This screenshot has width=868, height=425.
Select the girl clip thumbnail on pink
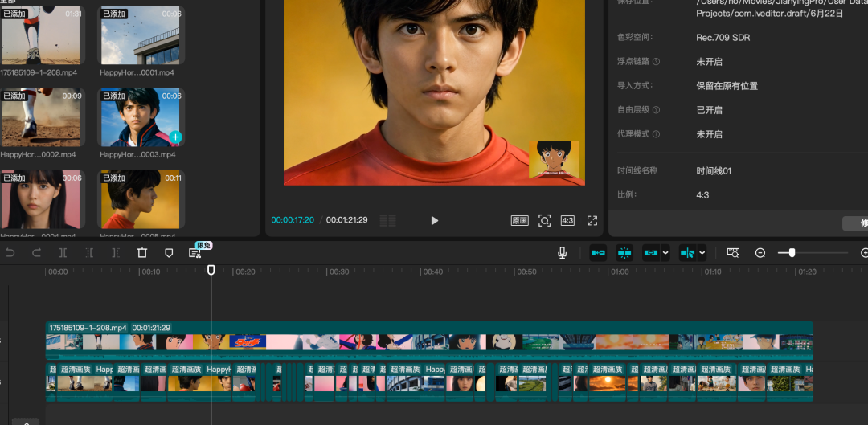[x=41, y=199]
